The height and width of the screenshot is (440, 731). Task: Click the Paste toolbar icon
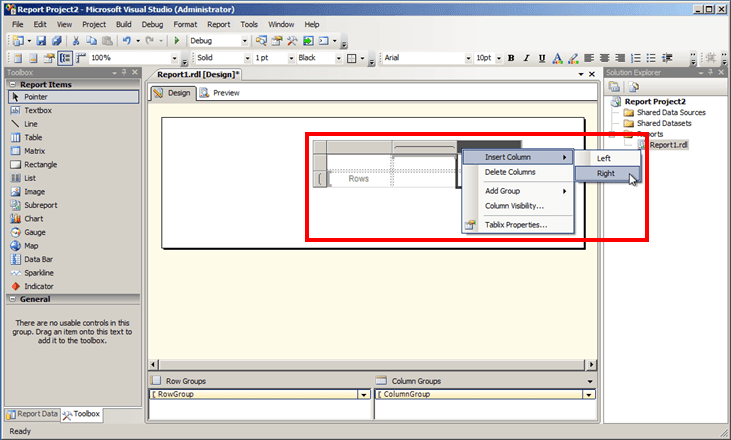coord(107,41)
